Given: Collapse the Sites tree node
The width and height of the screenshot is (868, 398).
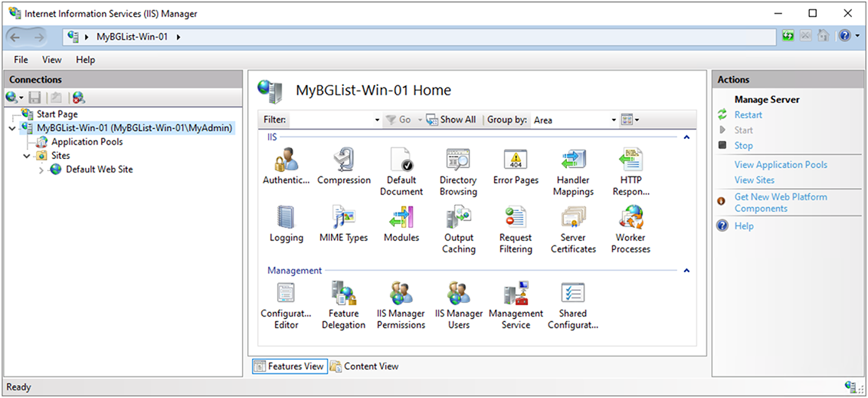Looking at the screenshot, I should pos(26,156).
